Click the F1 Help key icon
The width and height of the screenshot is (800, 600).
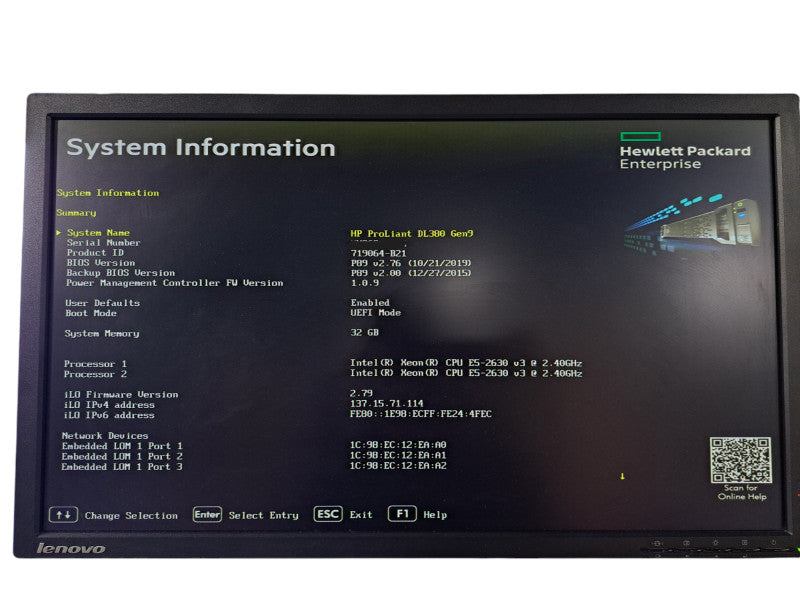pyautogui.click(x=402, y=513)
